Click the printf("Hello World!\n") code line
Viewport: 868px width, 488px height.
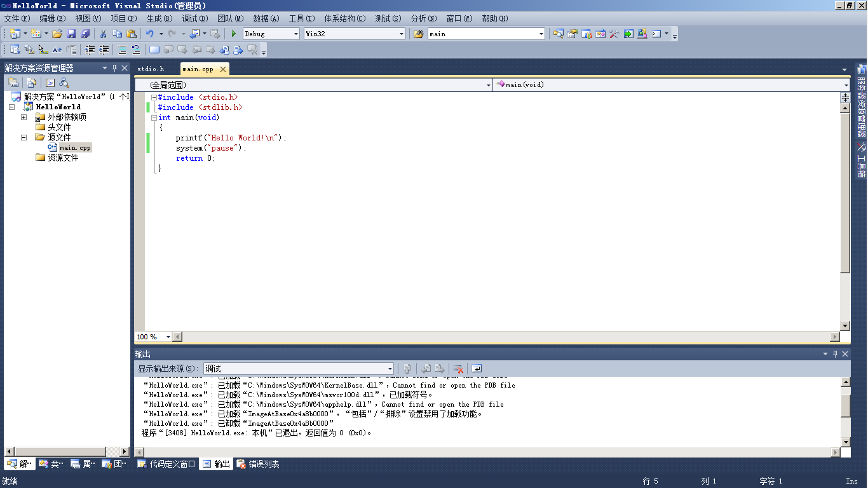pos(231,138)
